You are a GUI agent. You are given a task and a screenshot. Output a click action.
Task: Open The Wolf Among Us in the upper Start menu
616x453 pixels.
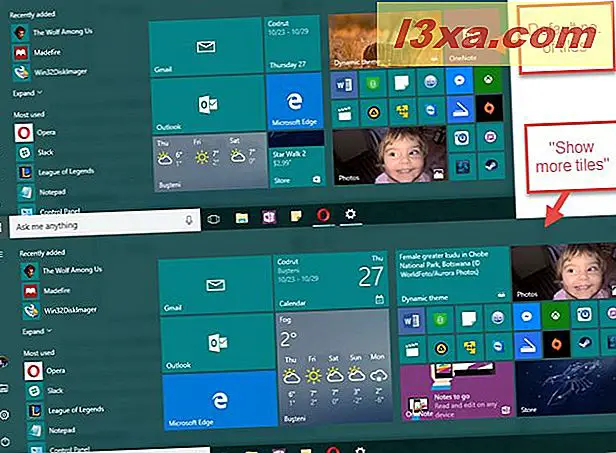click(52, 32)
